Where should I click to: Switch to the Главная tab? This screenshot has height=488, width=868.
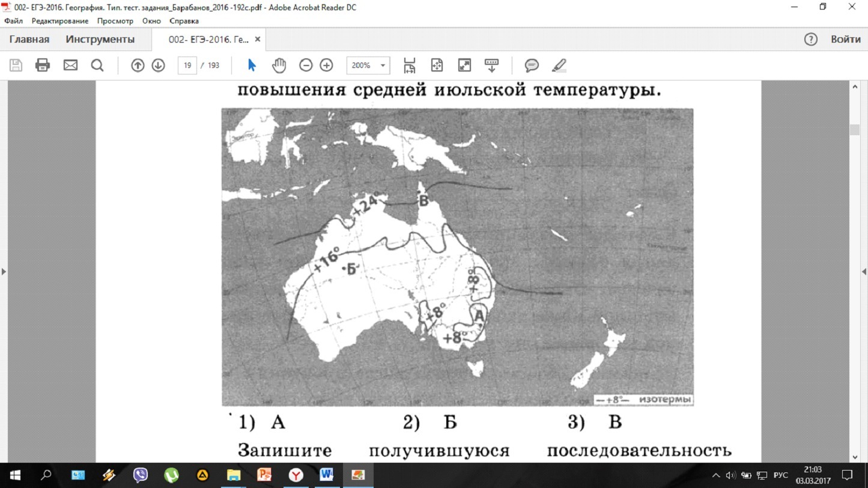coord(29,40)
